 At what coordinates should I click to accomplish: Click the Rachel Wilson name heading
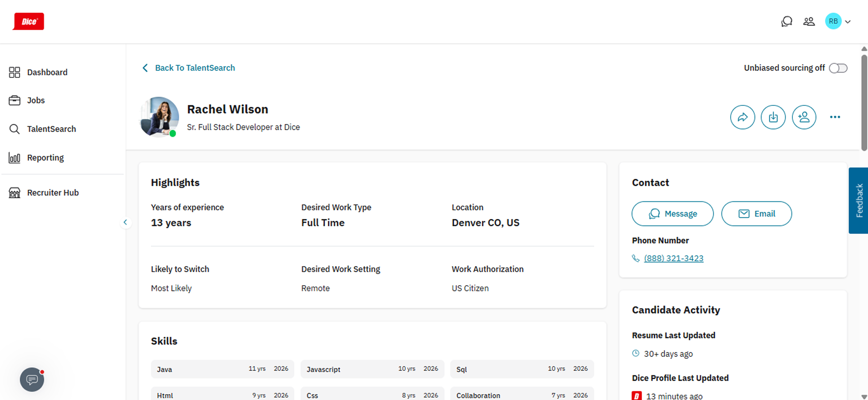pos(227,109)
